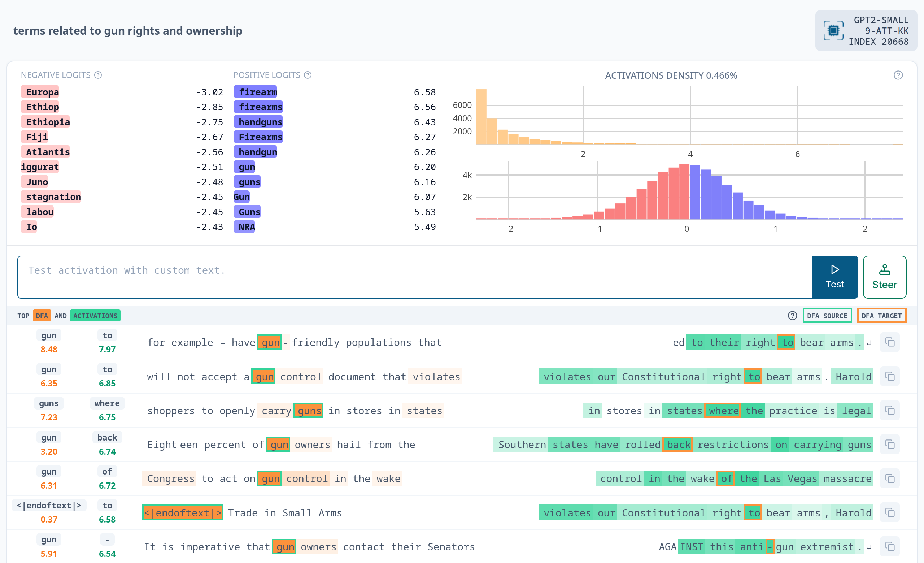Click help icon left of DFA Source
The width and height of the screenshot is (924, 563).
[x=792, y=316]
